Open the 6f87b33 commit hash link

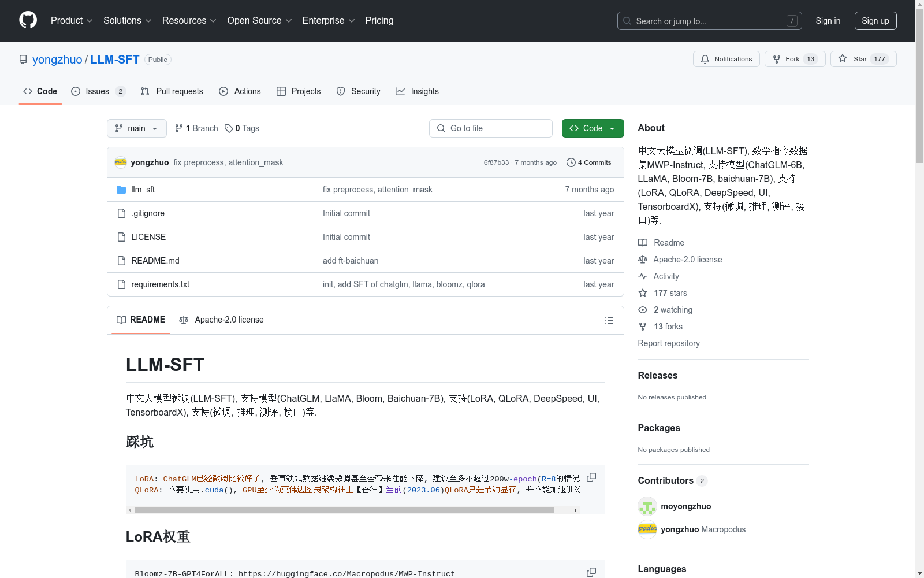[497, 162]
